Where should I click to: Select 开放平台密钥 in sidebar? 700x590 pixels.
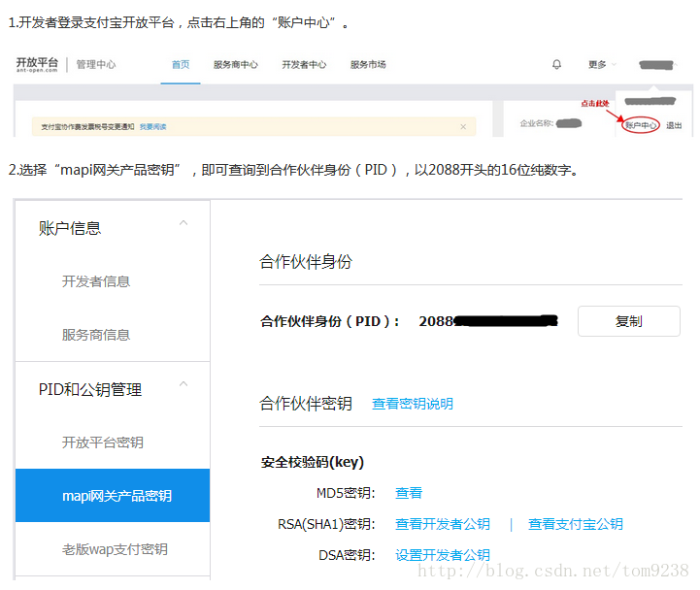click(x=103, y=442)
